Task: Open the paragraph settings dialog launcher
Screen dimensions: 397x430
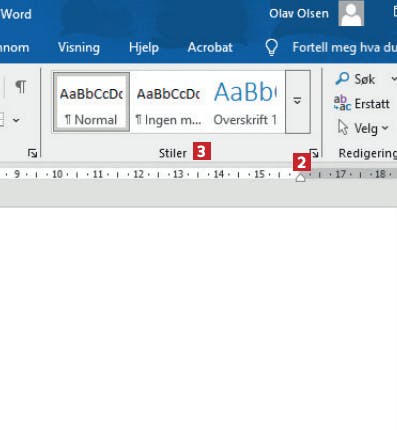Action: tap(32, 153)
